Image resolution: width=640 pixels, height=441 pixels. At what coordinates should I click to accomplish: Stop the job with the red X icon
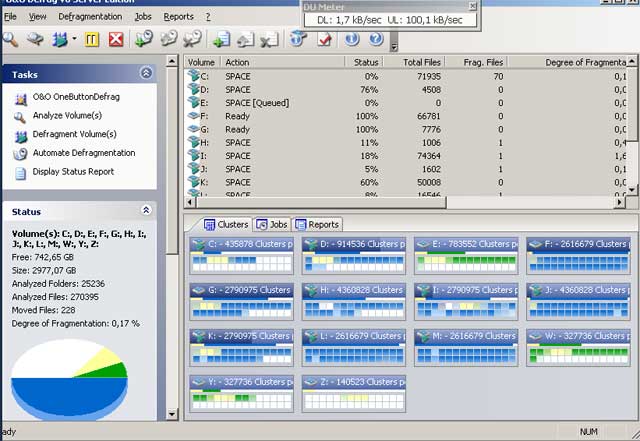coord(116,40)
